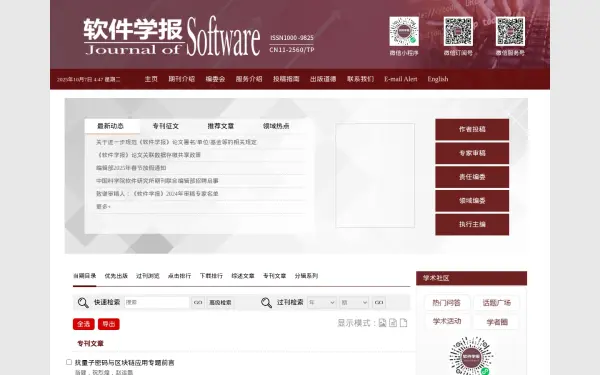Open 论文关联数据存储共享政策 notice
Viewport: 600px width, 375px height.
[148, 155]
